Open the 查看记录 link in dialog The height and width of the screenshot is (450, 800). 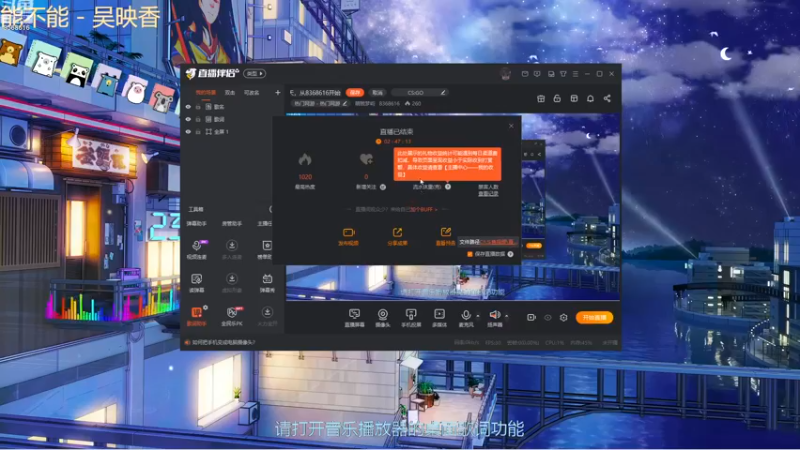click(488, 194)
